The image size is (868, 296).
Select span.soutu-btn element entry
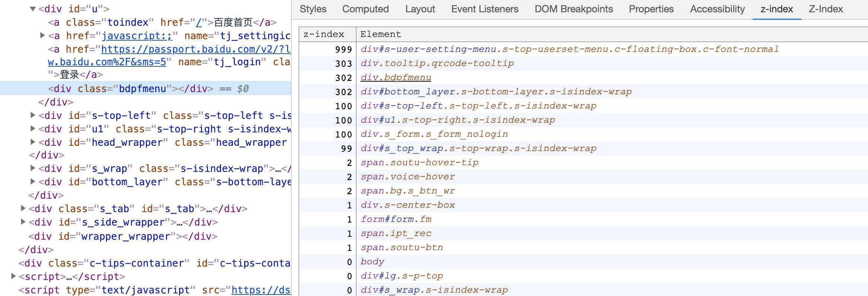tap(402, 247)
